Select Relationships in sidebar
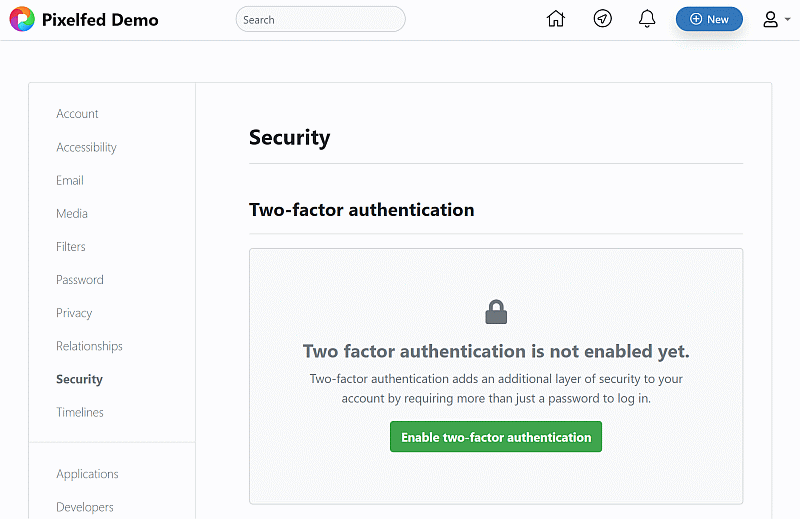The height and width of the screenshot is (519, 800). click(89, 346)
